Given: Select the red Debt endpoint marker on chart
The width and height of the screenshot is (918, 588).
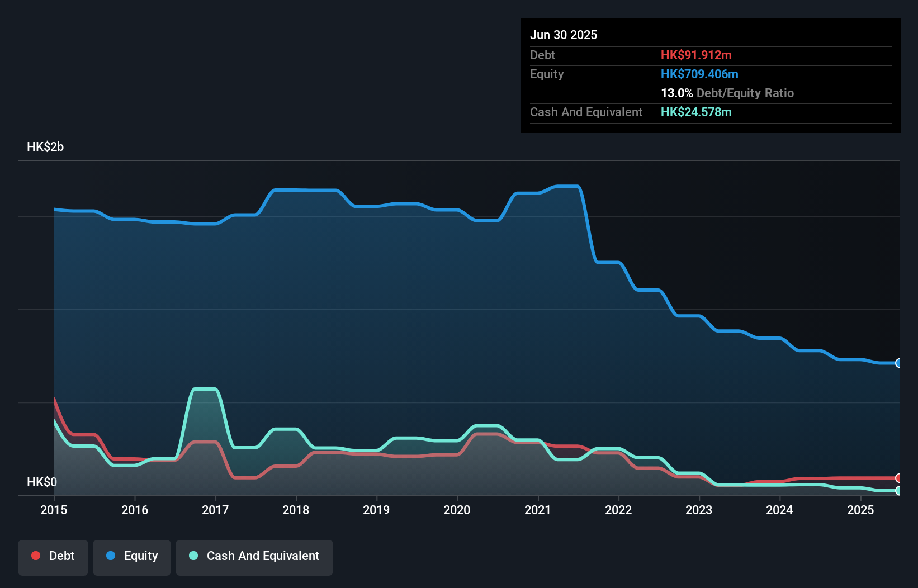Looking at the screenshot, I should tap(898, 478).
